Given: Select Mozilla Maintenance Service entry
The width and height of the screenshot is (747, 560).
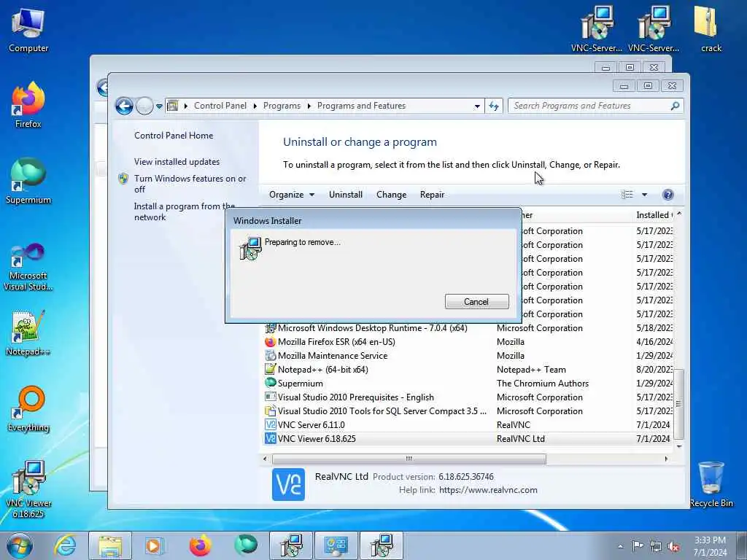Looking at the screenshot, I should pos(468,356).
